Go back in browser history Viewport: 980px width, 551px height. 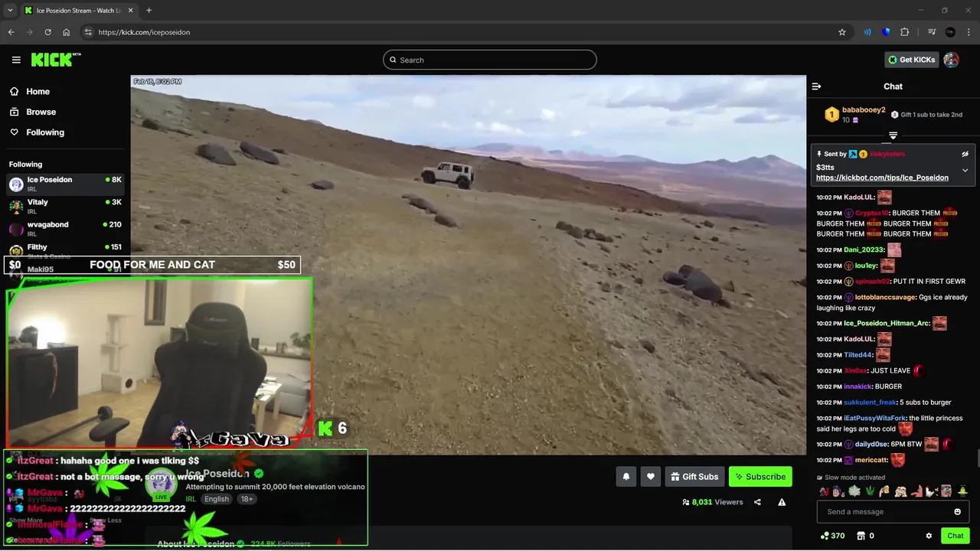click(11, 32)
